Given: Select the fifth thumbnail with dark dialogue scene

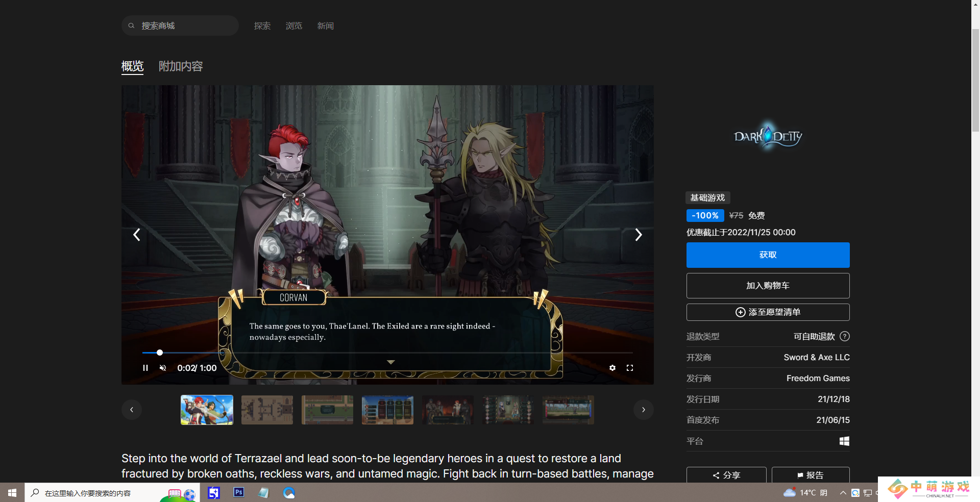Looking at the screenshot, I should coord(448,410).
